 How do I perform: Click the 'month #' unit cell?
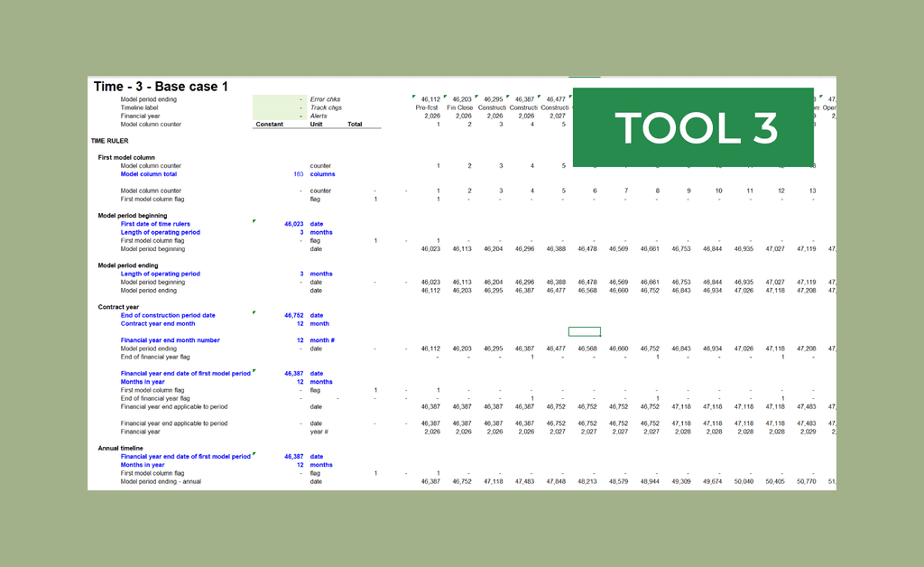tap(322, 340)
